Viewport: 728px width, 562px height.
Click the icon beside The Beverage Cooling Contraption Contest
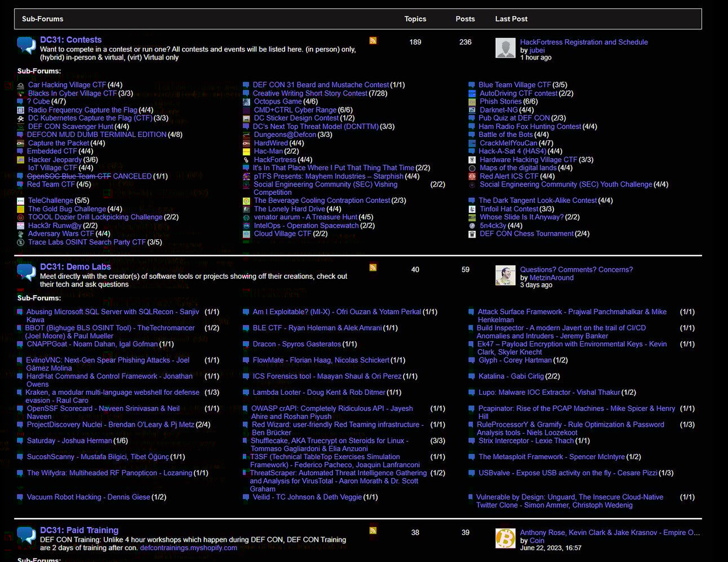point(246,201)
